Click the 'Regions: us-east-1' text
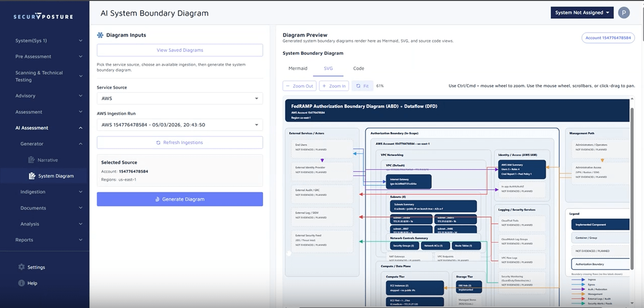The height and width of the screenshot is (308, 644). point(119,180)
